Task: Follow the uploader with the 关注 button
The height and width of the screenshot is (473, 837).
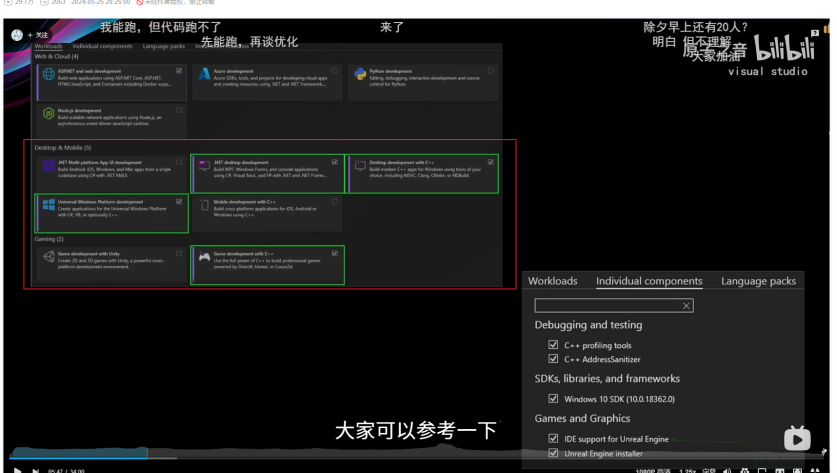Action: (x=38, y=35)
